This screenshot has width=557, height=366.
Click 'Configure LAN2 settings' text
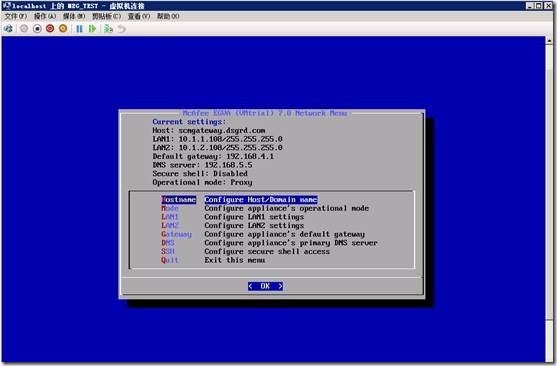[254, 225]
